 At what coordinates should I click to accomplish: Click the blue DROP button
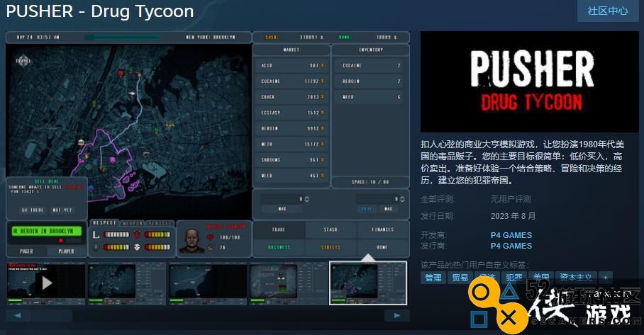pyautogui.click(x=367, y=209)
